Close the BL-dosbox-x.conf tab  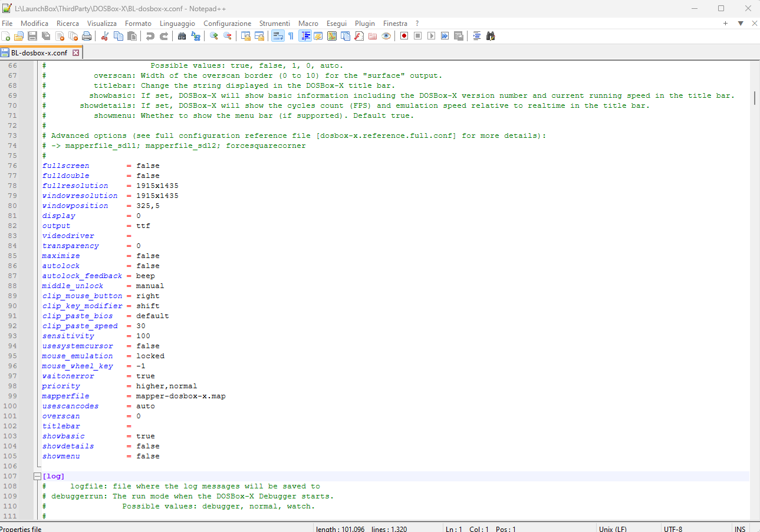pos(75,52)
